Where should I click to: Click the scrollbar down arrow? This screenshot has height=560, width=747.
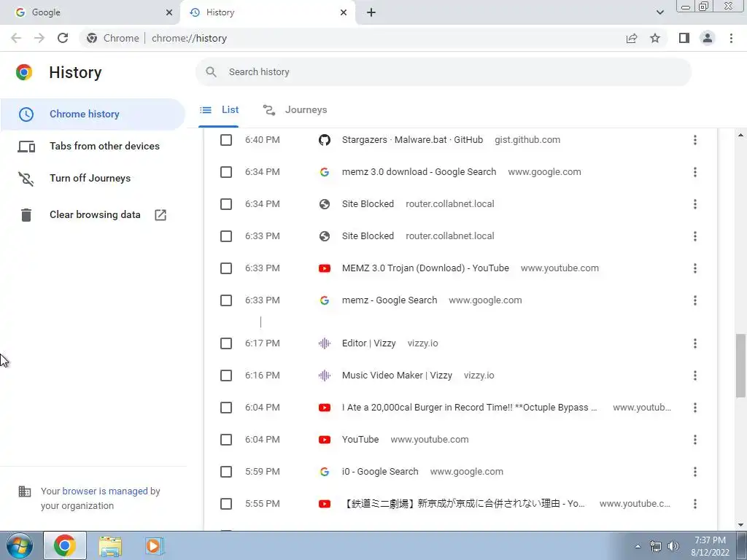coord(740,525)
